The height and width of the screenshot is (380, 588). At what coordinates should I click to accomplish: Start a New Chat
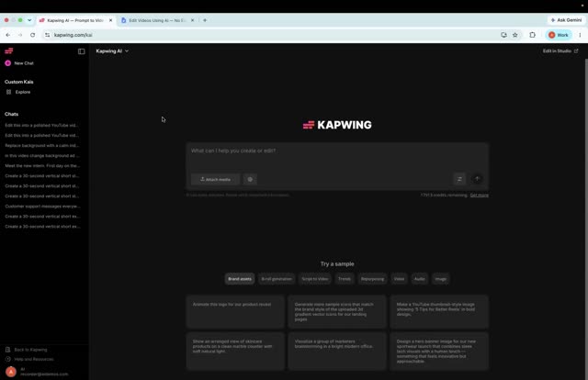pos(19,63)
